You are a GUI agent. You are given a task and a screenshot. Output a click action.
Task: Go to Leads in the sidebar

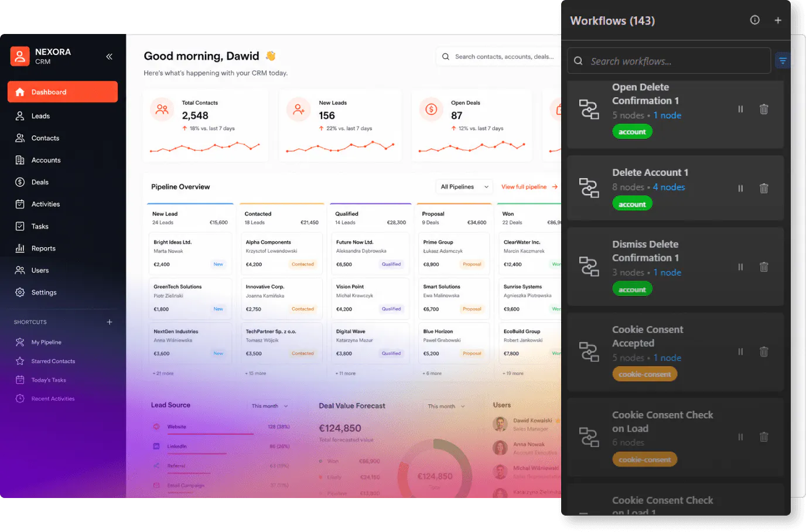tap(63, 116)
